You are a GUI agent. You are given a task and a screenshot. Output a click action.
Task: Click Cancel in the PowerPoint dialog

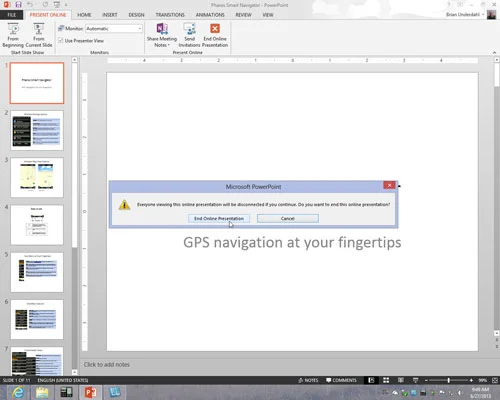coord(288,218)
